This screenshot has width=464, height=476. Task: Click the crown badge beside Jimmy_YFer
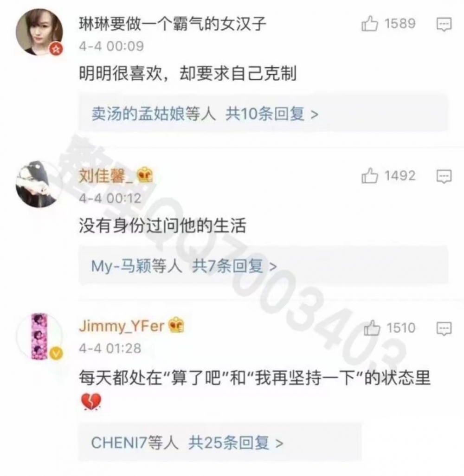tap(176, 324)
